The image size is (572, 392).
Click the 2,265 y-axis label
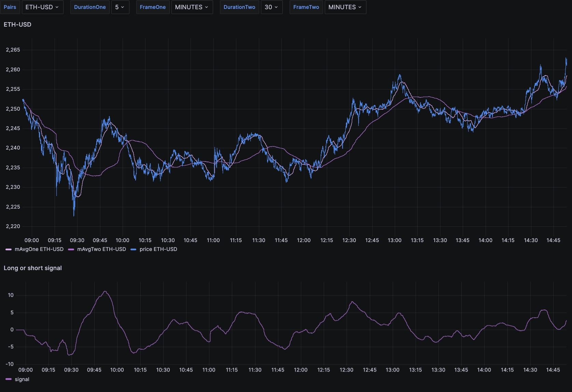click(13, 50)
